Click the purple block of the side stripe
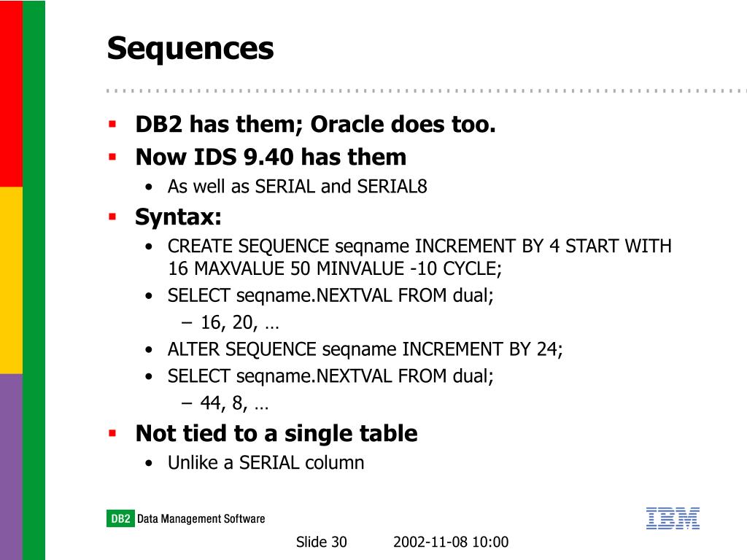Screen dimensions: 747x560 (11, 467)
